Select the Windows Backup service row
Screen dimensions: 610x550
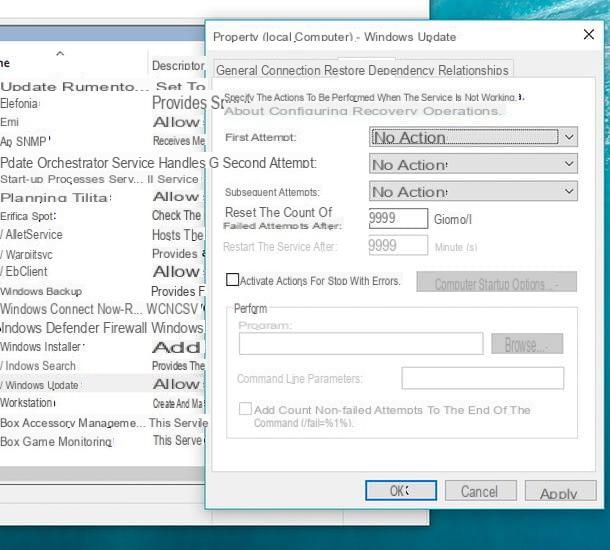point(102,291)
